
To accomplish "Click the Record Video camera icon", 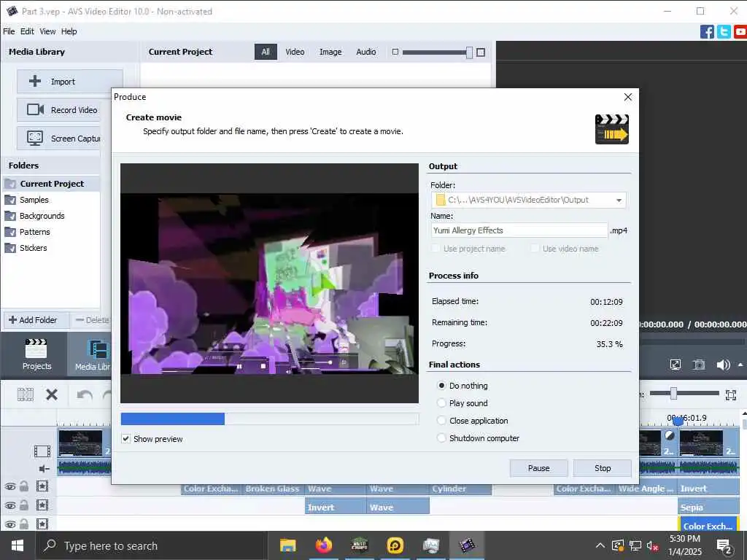I will tap(35, 109).
